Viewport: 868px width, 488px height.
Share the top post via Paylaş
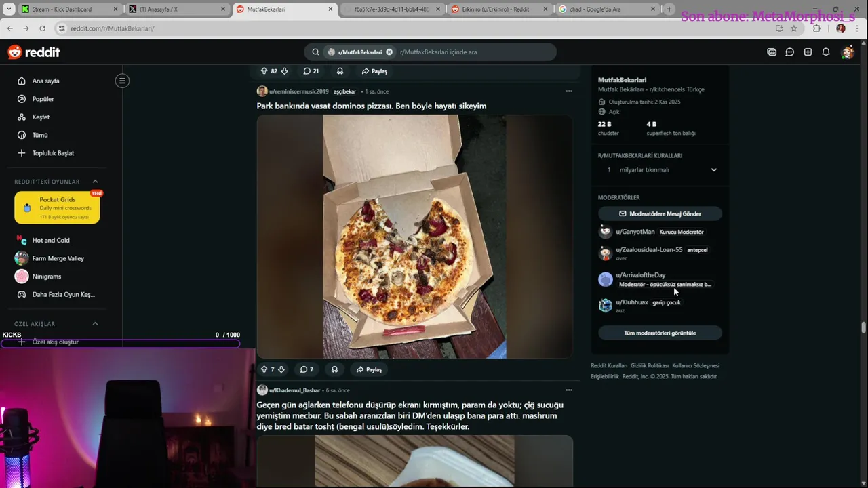(374, 71)
